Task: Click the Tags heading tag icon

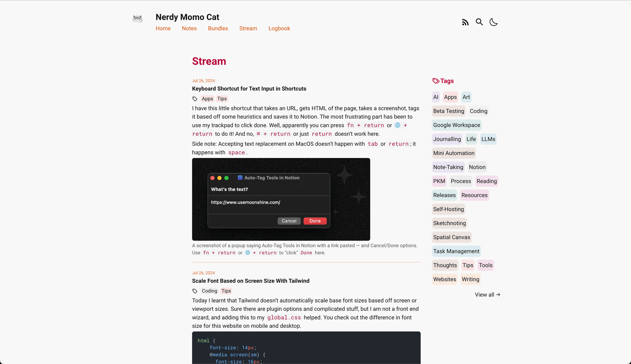Action: coord(436,81)
